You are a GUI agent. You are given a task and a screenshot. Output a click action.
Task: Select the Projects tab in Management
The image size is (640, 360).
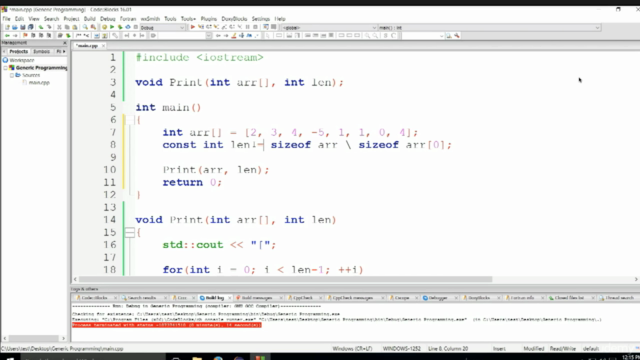(x=18, y=51)
